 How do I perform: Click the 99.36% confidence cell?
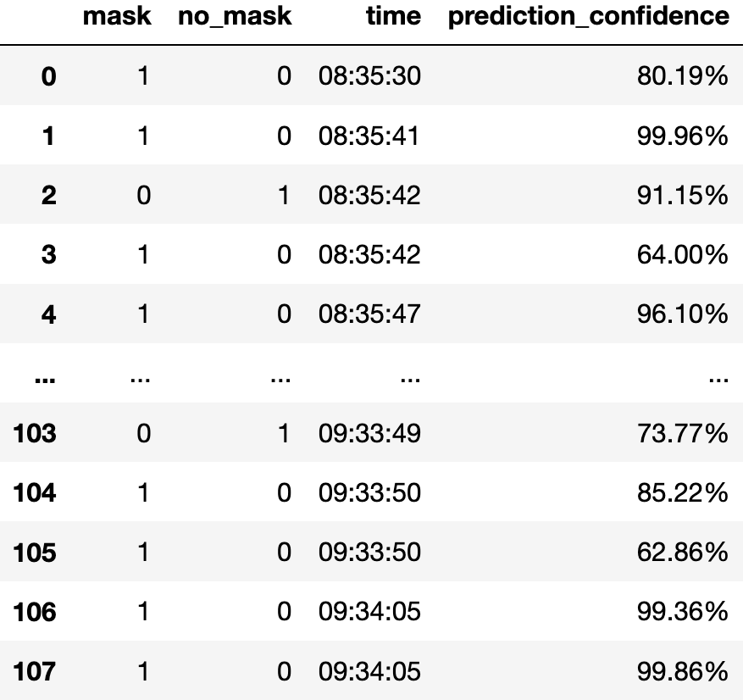[x=683, y=612]
